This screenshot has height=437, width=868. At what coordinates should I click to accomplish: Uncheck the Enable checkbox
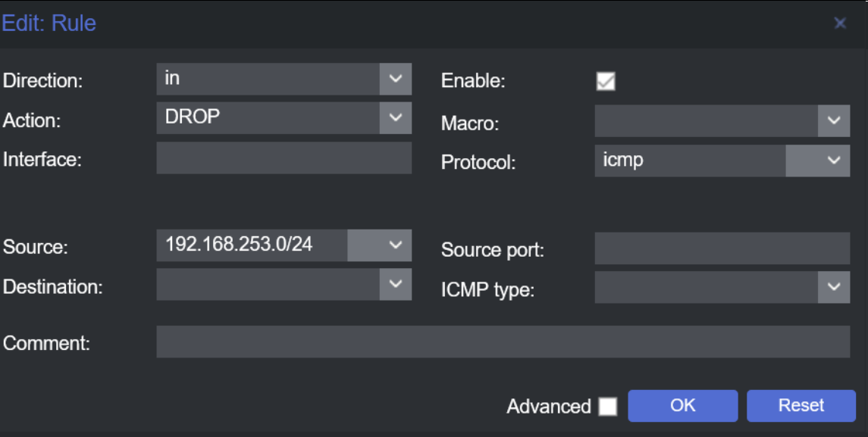click(606, 81)
